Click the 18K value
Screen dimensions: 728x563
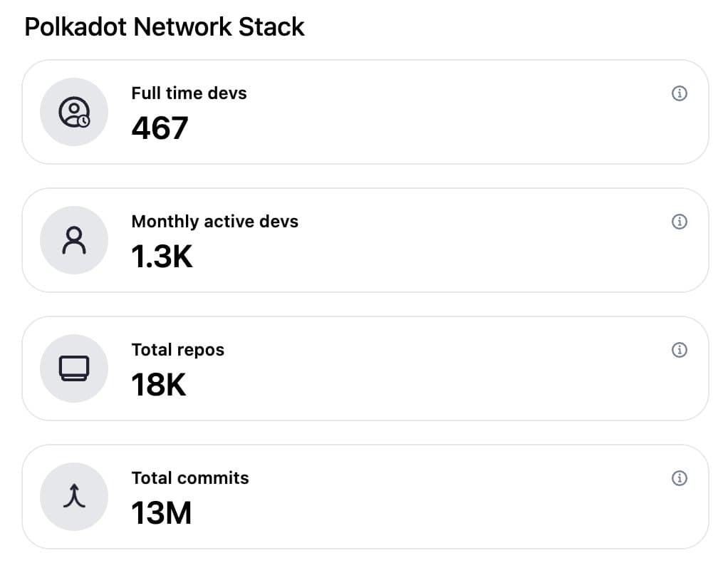pos(158,385)
